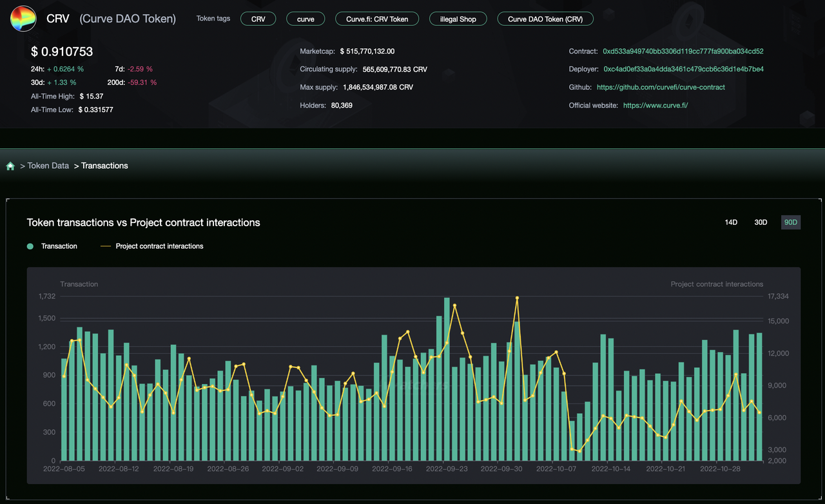This screenshot has width=825, height=504.
Task: Click the All-Time High $ 15.37 value
Action: (92, 96)
